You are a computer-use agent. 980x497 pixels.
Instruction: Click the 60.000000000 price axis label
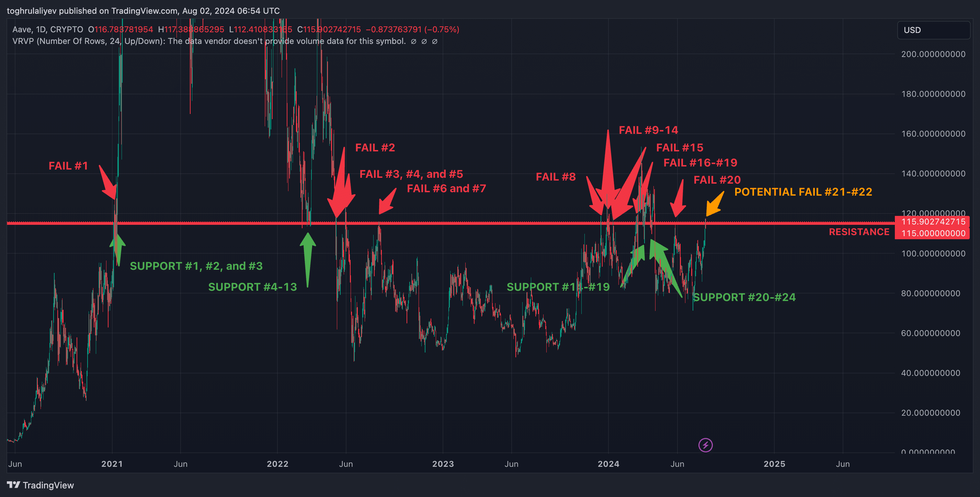point(931,334)
